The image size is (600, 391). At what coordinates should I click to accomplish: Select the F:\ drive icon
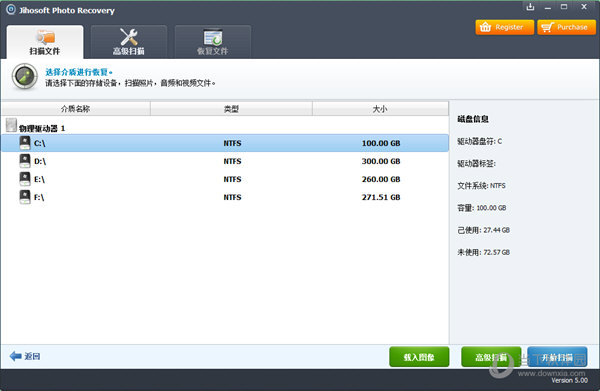point(25,197)
